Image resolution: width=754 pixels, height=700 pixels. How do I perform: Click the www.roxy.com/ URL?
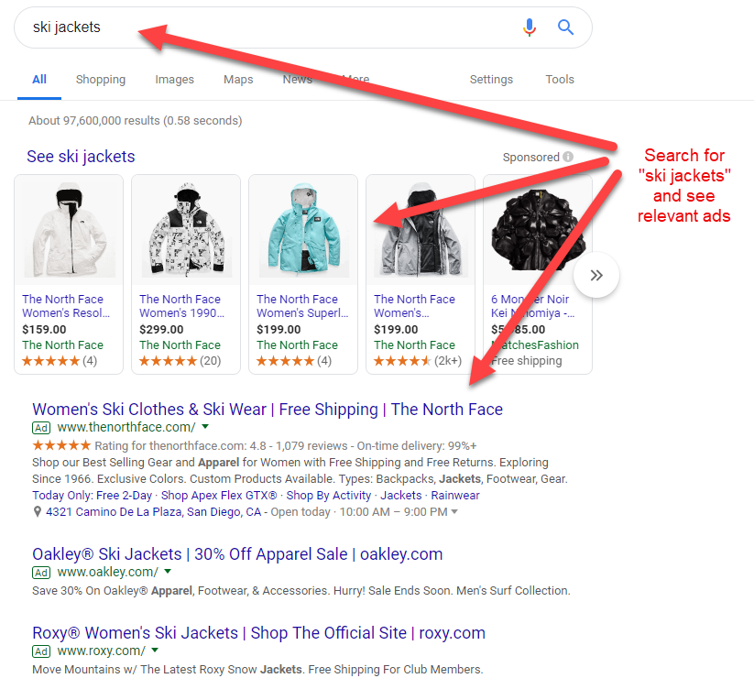pyautogui.click(x=102, y=651)
